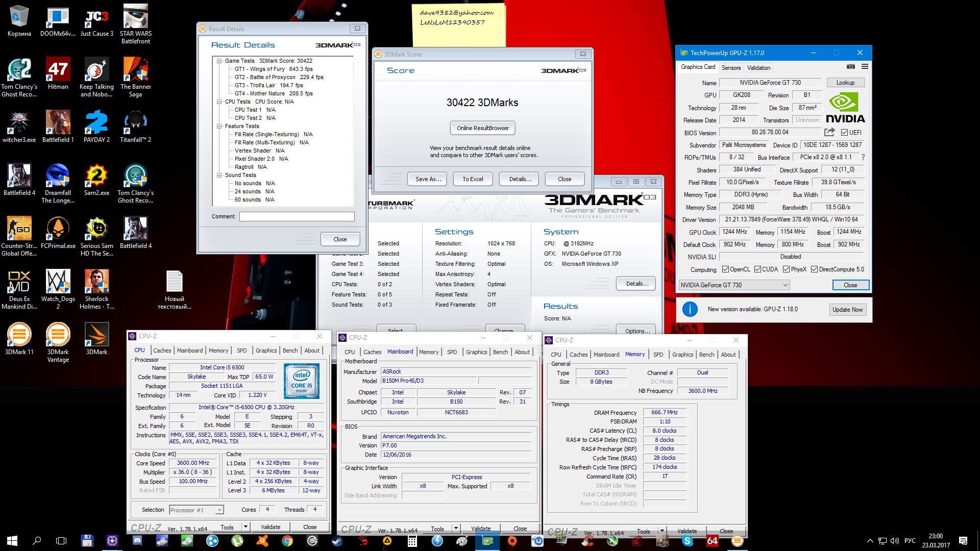
Task: Click Validate in CPU-Z Memory window
Action: pyautogui.click(x=687, y=531)
